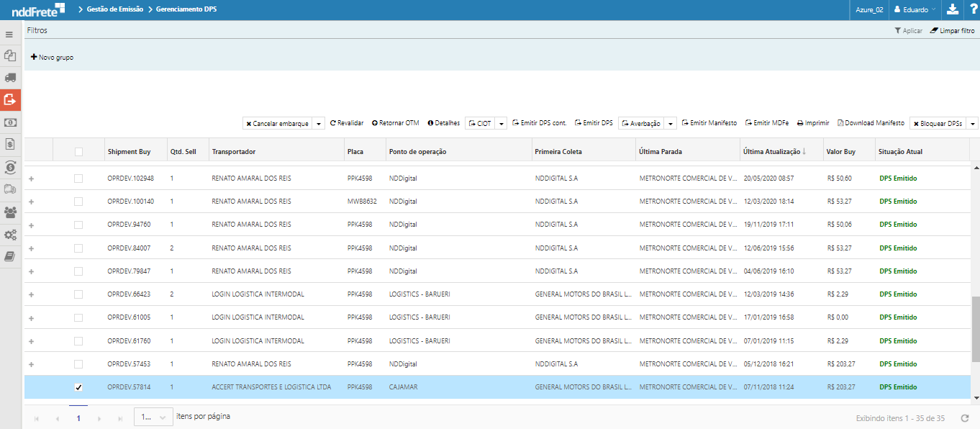This screenshot has height=429, width=980.
Task: Uncheck the selected row OPRDEV.57814
Action: pos(78,387)
